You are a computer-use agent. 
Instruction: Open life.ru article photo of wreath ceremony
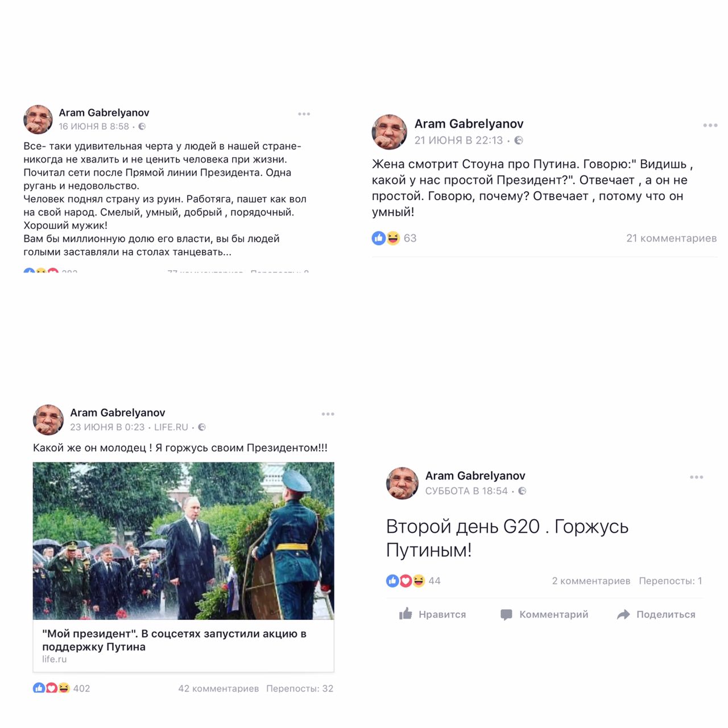(183, 541)
